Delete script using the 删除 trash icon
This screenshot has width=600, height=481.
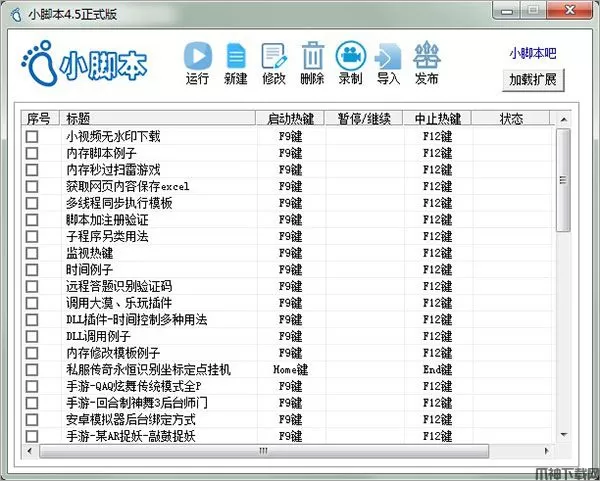coord(312,63)
